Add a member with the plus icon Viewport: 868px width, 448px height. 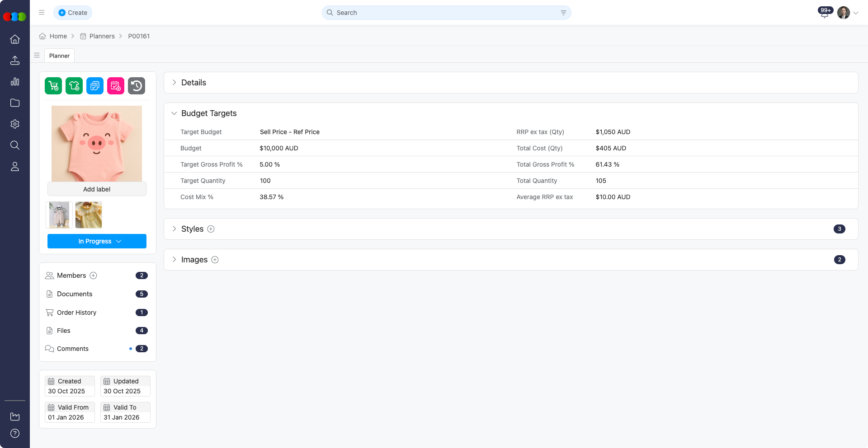click(93, 275)
